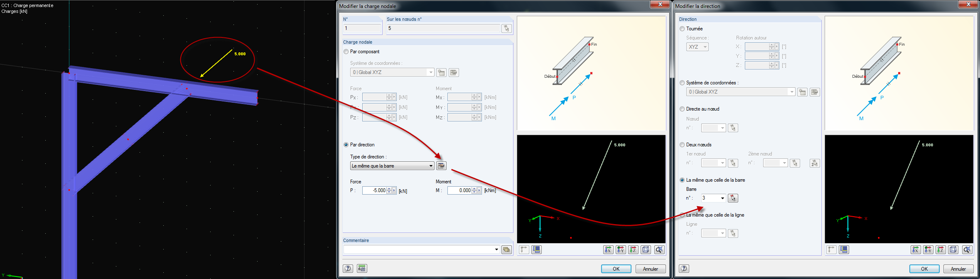Click Moment M value field 0.000
Viewport: 980px width, 279px height.
tap(459, 190)
